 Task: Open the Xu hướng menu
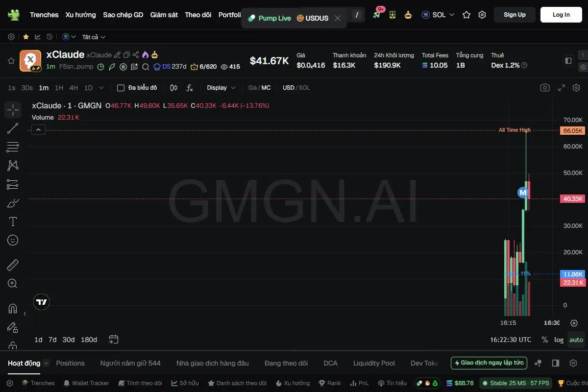pos(81,15)
